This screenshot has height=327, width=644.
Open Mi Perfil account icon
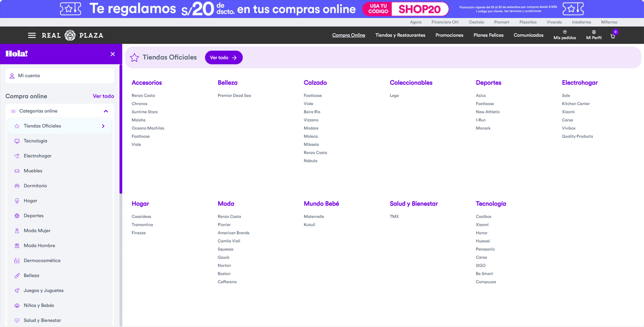[593, 33]
